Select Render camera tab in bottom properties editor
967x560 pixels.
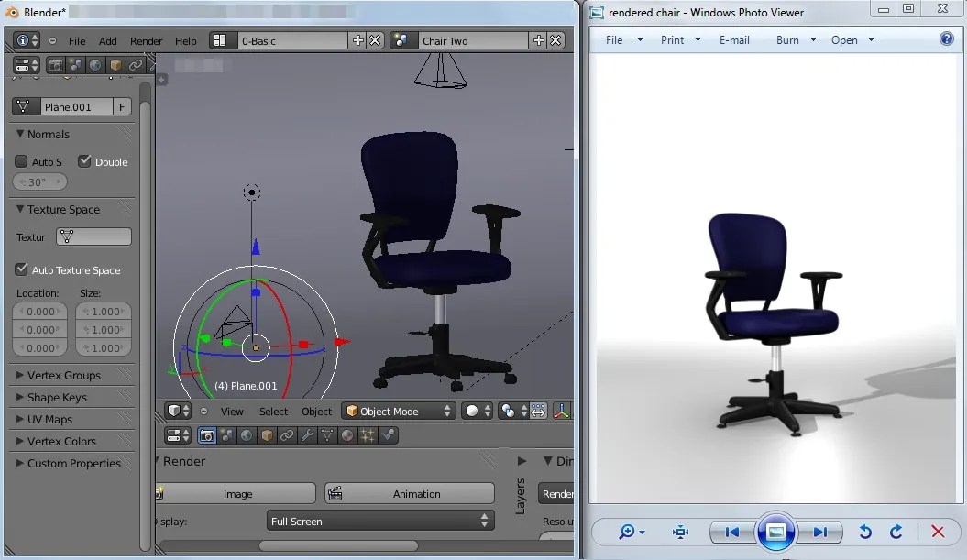[x=207, y=435]
